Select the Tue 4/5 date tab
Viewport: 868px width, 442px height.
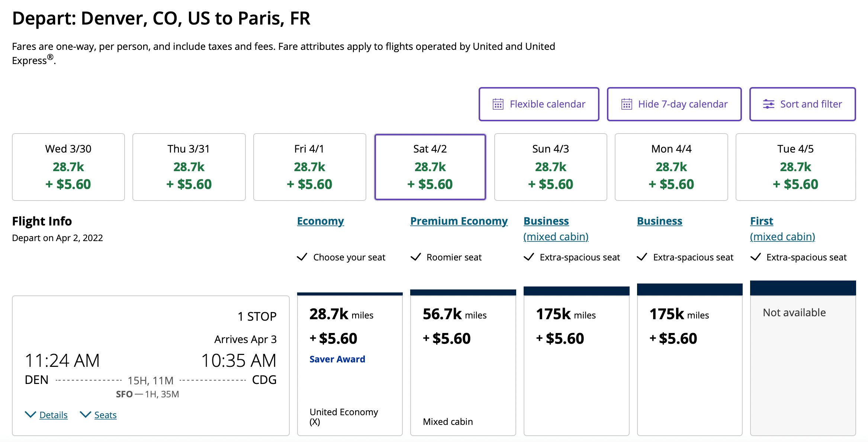(795, 167)
